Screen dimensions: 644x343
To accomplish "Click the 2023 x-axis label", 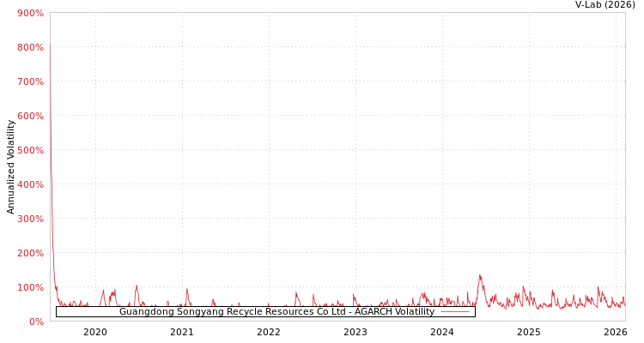I will tap(355, 332).
